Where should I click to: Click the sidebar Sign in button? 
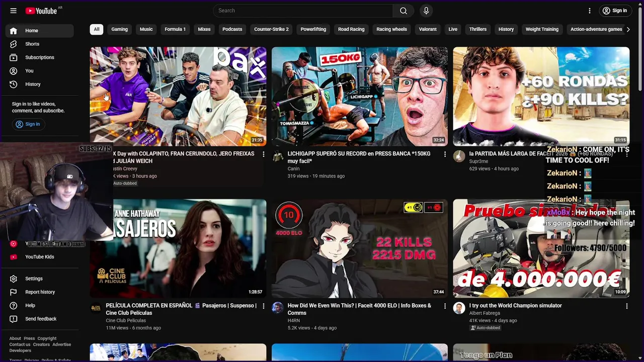coord(28,124)
